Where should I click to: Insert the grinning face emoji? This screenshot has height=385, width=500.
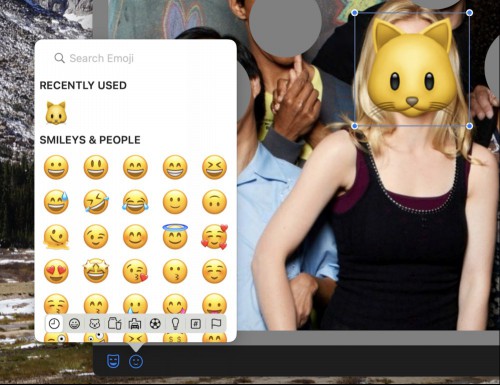click(56, 167)
